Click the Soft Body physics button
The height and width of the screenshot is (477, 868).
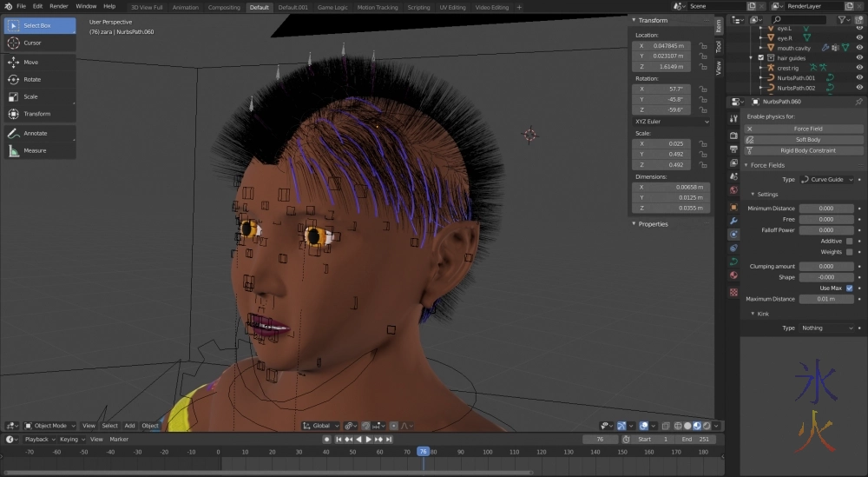coord(807,139)
